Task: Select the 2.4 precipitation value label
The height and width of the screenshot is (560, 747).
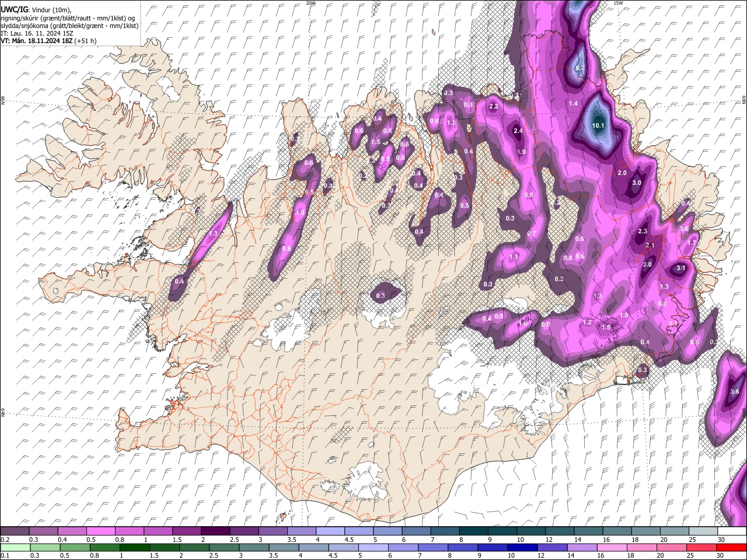Action: pyautogui.click(x=518, y=131)
